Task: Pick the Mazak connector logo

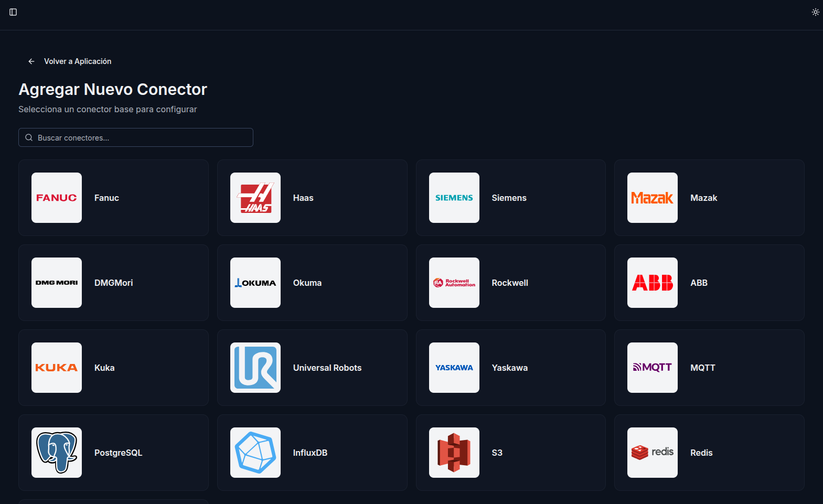Action: [652, 198]
